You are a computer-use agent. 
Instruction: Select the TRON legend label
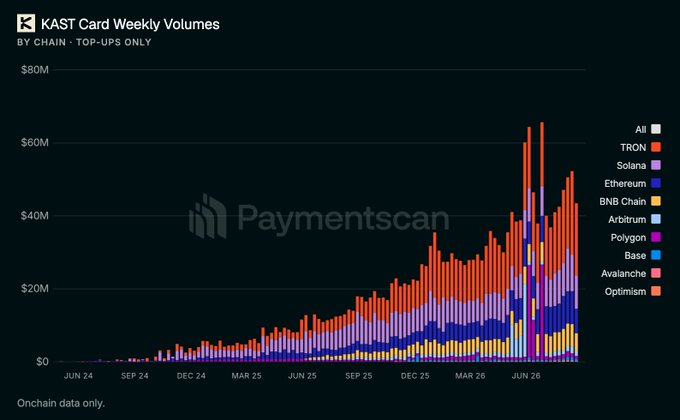point(633,148)
